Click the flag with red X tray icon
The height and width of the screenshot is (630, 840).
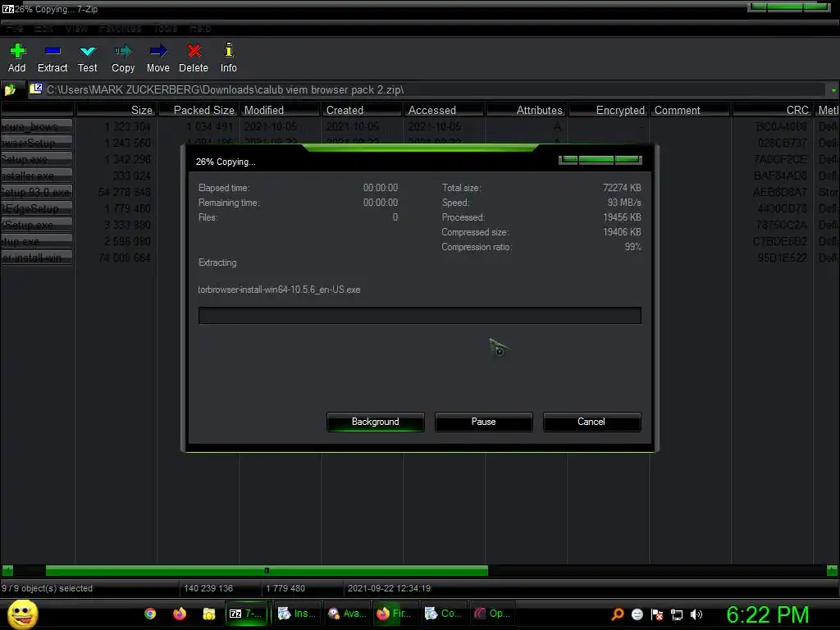[657, 614]
